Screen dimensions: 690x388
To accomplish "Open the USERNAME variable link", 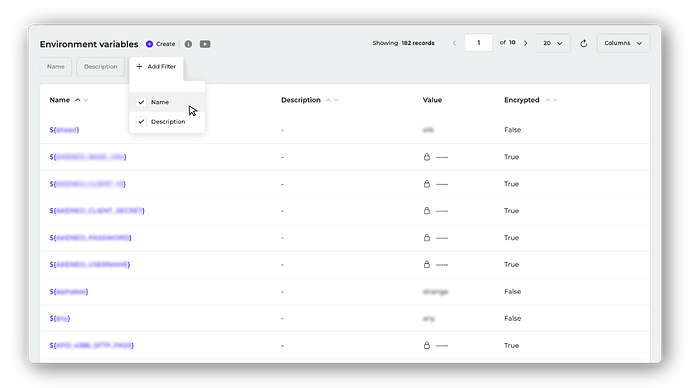I will click(x=90, y=264).
